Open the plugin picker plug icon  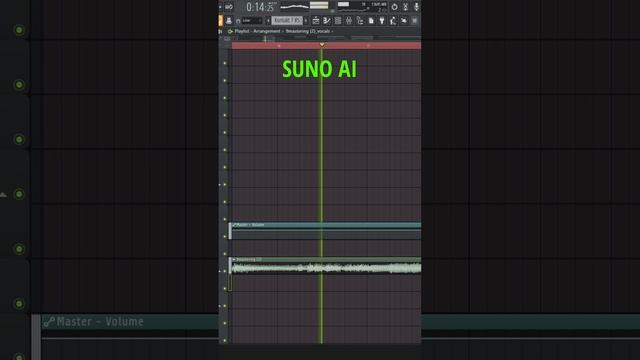[382, 20]
